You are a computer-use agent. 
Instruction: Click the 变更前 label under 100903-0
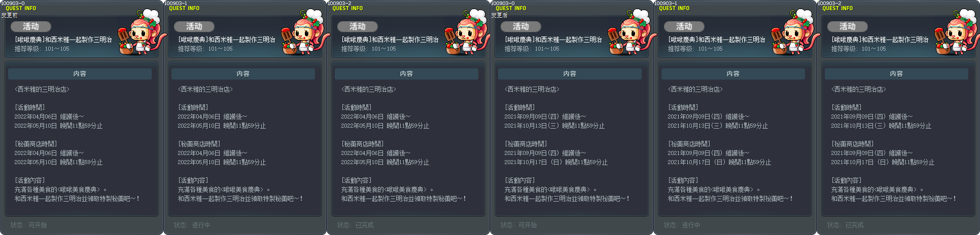point(9,15)
